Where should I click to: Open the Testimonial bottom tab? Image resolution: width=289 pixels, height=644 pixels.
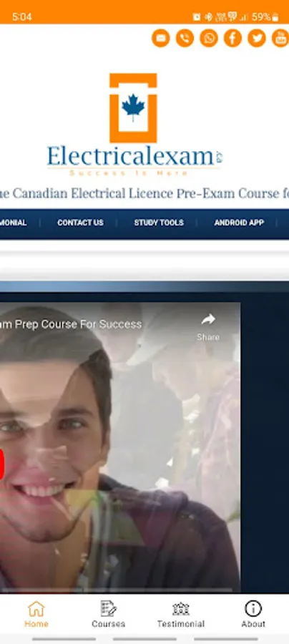point(180,614)
